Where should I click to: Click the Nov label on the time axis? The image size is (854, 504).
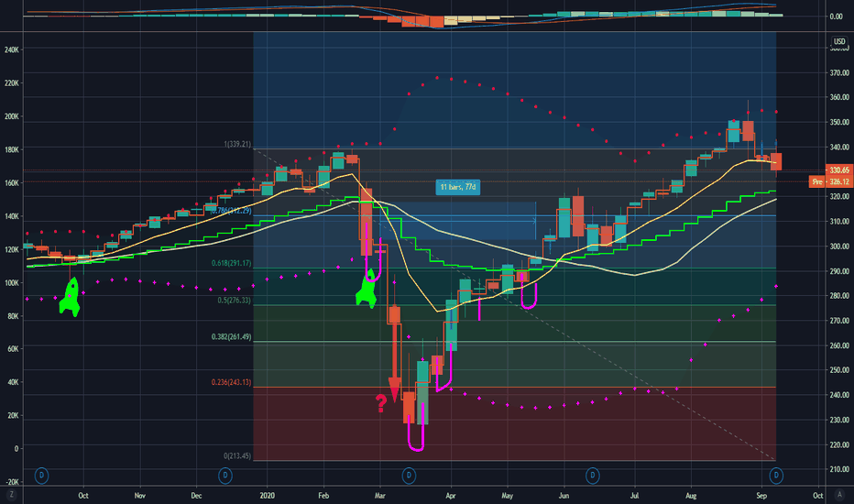click(140, 495)
